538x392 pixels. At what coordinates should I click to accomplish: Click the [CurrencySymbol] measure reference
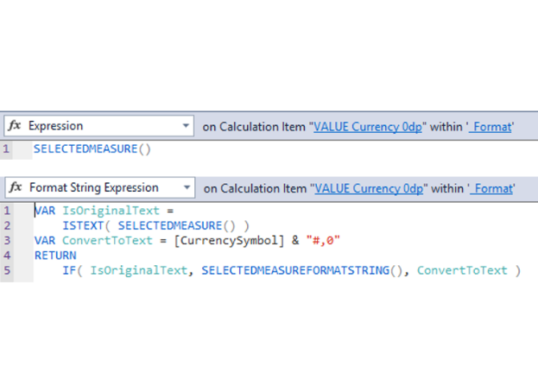[229, 240]
